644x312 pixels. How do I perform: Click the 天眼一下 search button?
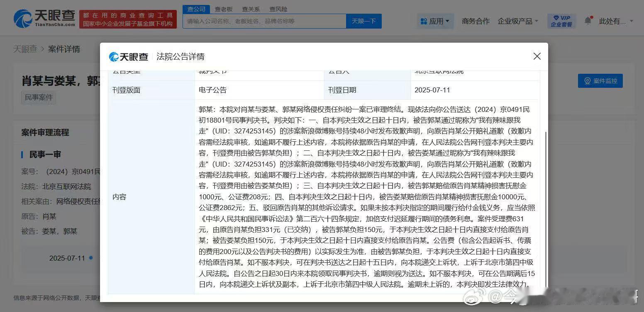pyautogui.click(x=364, y=21)
